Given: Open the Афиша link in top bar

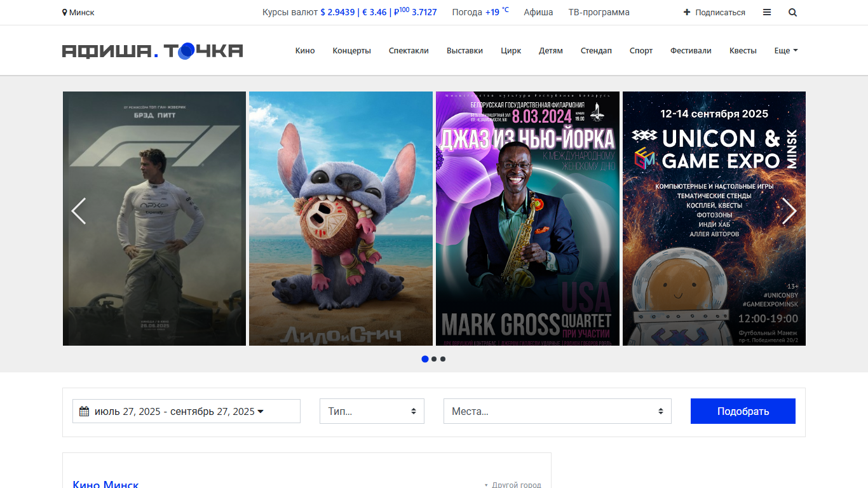Looking at the screenshot, I should (x=538, y=12).
